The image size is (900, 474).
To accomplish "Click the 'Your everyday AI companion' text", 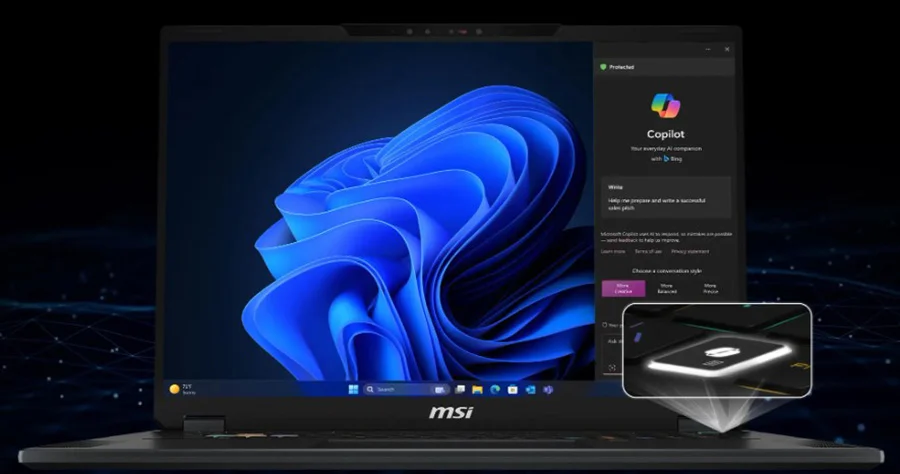I will point(666,148).
